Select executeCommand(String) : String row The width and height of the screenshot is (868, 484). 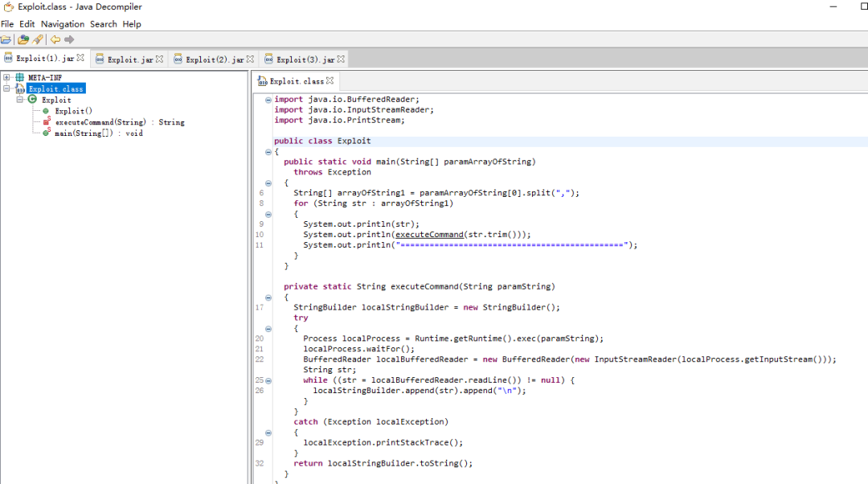[120, 122]
